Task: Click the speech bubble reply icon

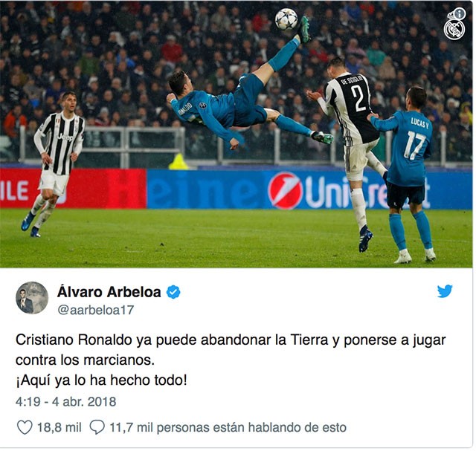Action: (x=97, y=427)
